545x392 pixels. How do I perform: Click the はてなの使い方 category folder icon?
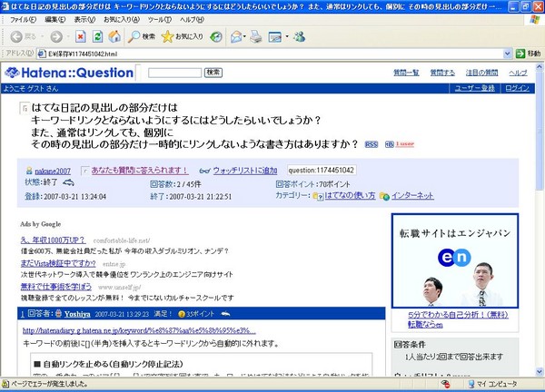pyautogui.click(x=318, y=196)
